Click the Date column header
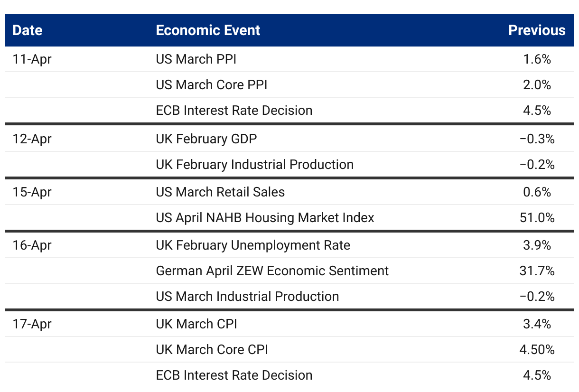Image resolution: width=579 pixels, height=392 pixels. 28,30
